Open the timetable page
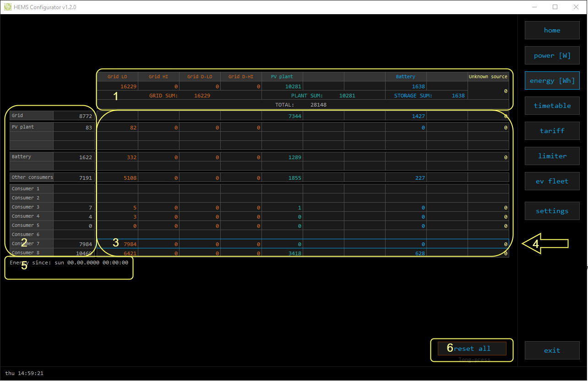This screenshot has height=381, width=588. pos(552,106)
